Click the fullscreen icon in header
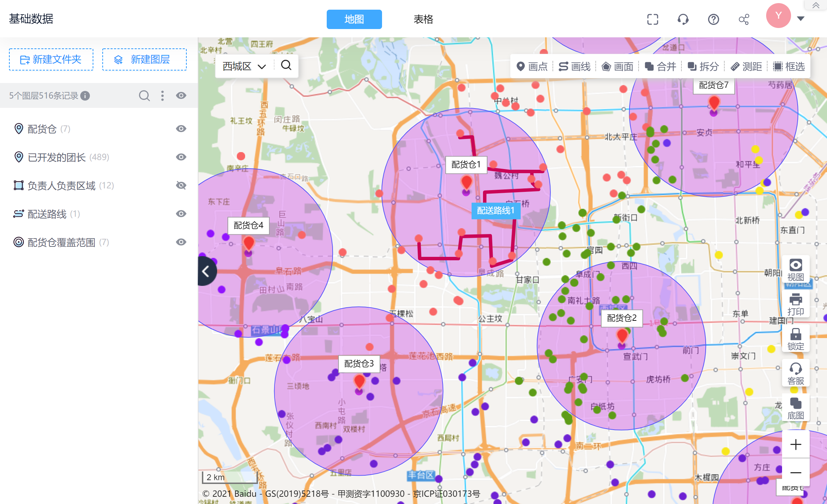Screen dimensions: 827x504 pyautogui.click(x=653, y=19)
